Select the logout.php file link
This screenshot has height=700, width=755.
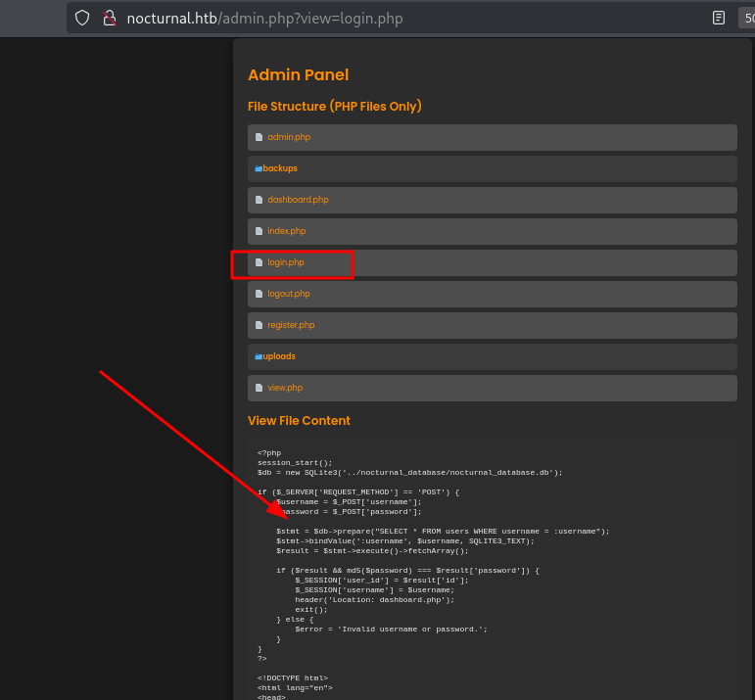[x=289, y=294]
